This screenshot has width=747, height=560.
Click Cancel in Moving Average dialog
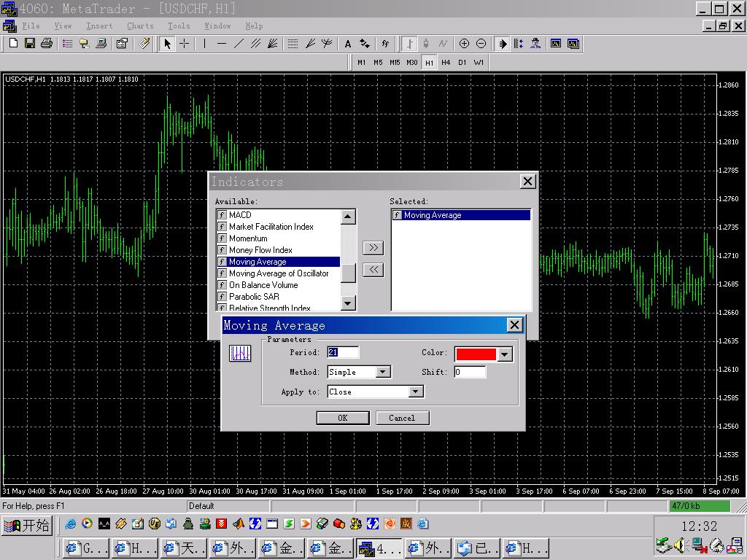(x=402, y=418)
